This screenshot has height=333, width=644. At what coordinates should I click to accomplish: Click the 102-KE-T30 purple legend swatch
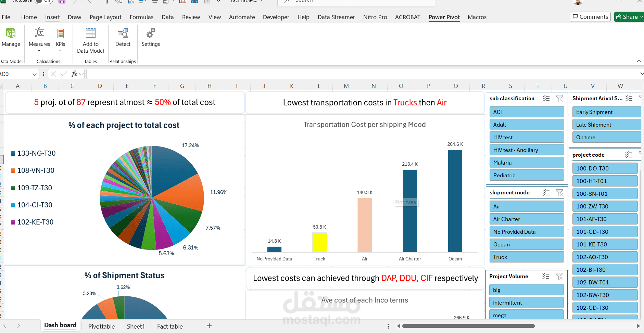click(13, 222)
